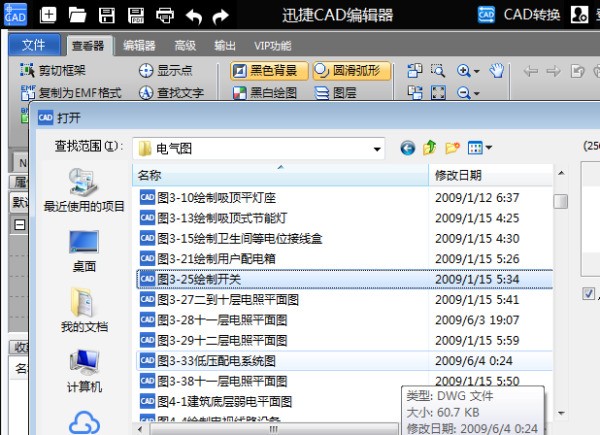This screenshot has height=435, width=600.
Task: Collapse the tree node minus icon at left
Action: pos(20,225)
